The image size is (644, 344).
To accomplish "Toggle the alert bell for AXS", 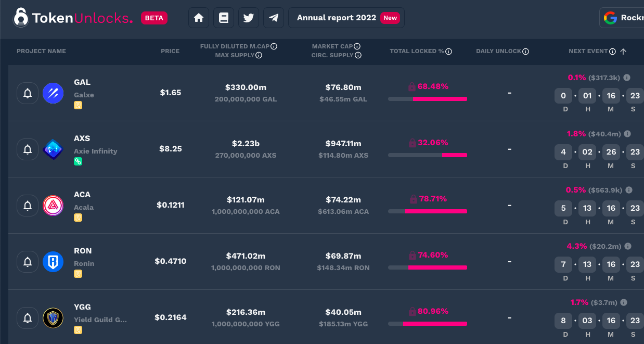I will (28, 149).
